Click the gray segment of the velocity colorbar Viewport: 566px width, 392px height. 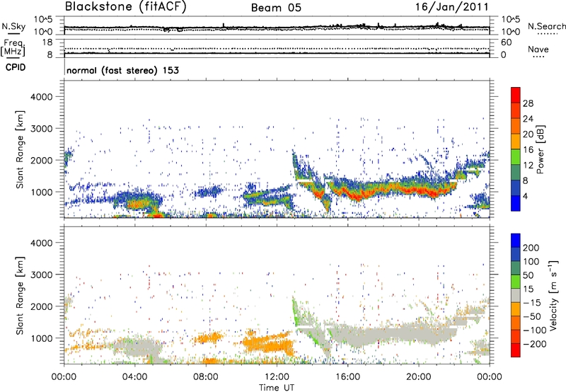pos(516,295)
